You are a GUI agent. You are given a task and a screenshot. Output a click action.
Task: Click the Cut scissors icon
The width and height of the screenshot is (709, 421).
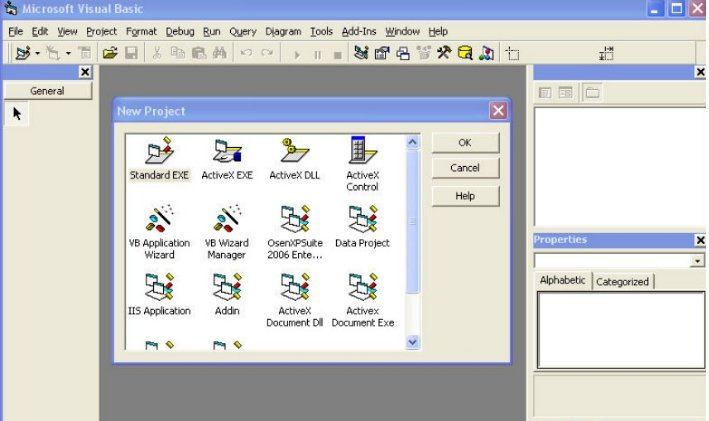click(156, 53)
